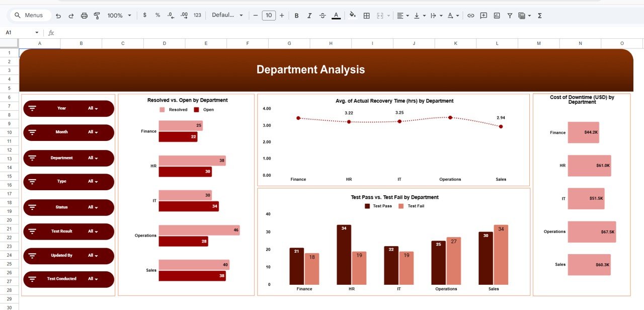Click the Test Result slicer
644x310 pixels.
(x=68, y=231)
